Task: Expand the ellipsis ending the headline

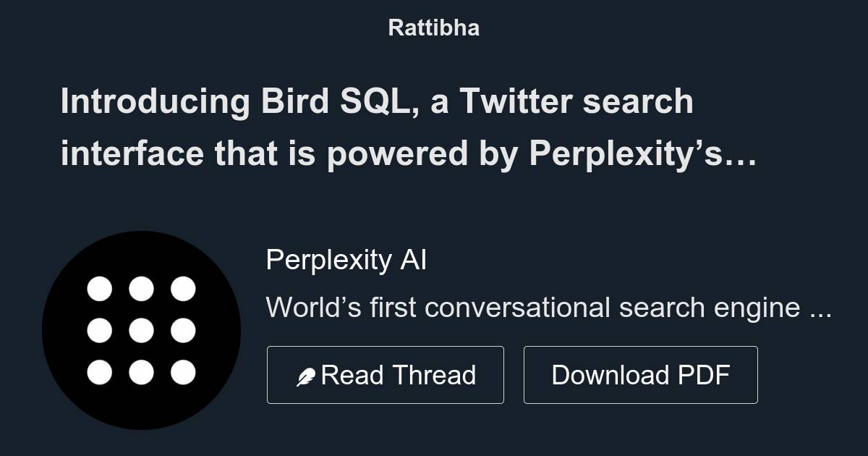Action: (x=741, y=154)
